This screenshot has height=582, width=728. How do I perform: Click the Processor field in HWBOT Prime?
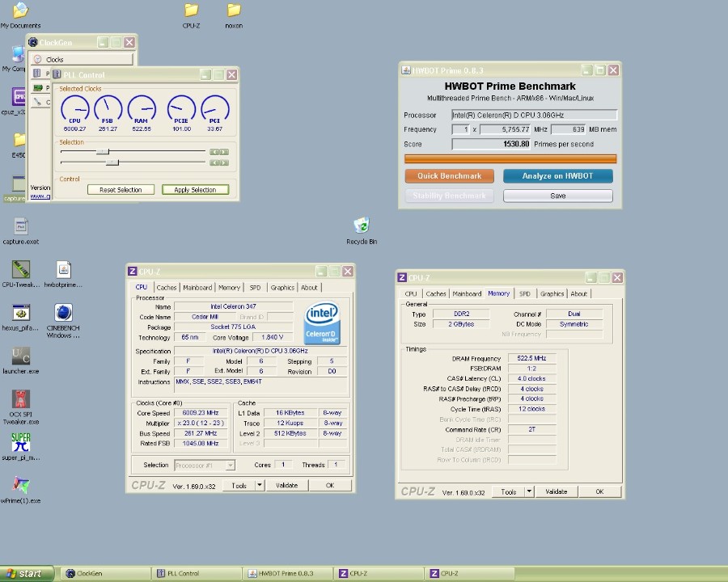[x=535, y=115]
